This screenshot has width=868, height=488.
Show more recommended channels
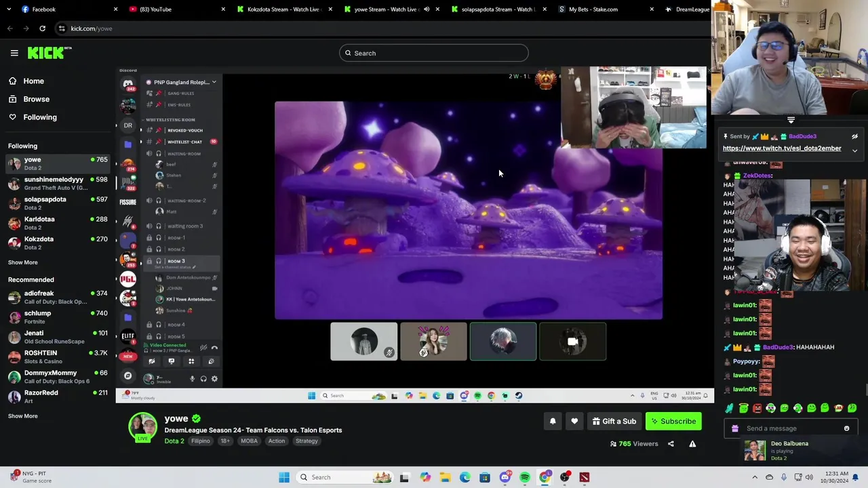(23, 416)
